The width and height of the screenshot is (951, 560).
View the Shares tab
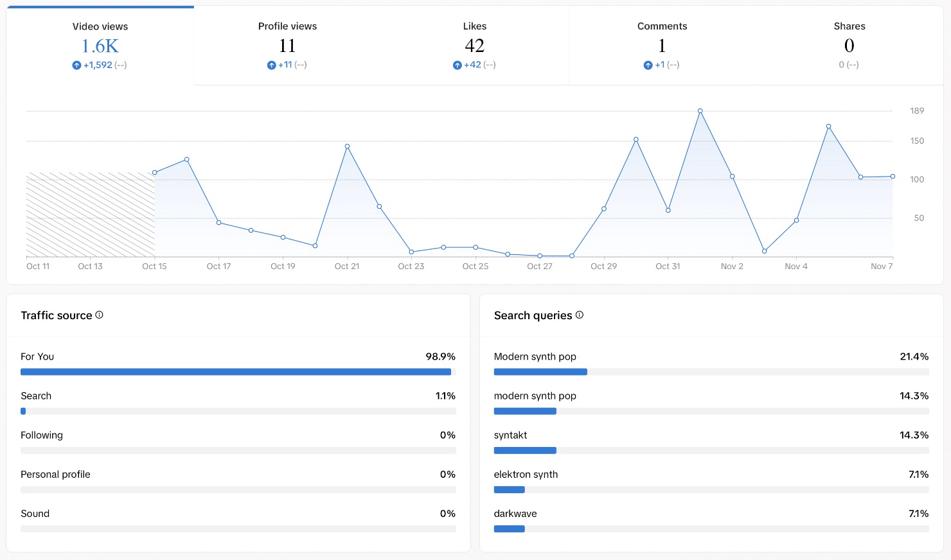tap(849, 45)
